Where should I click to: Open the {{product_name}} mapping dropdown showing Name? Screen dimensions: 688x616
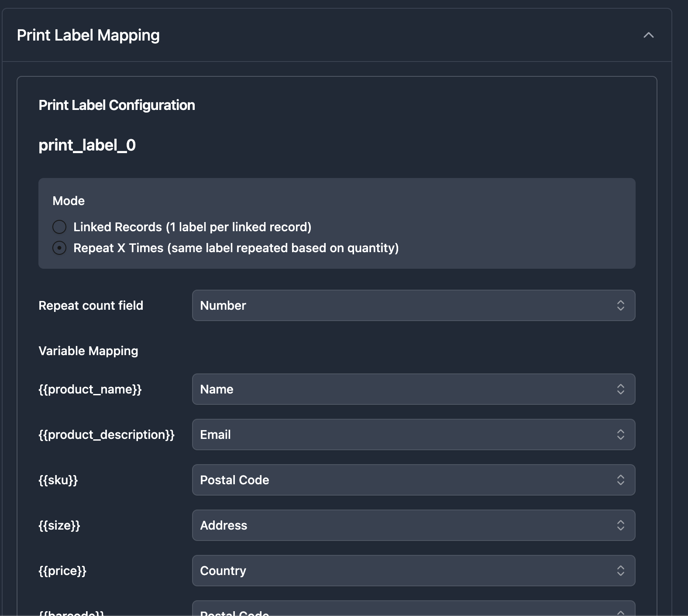pyautogui.click(x=413, y=389)
